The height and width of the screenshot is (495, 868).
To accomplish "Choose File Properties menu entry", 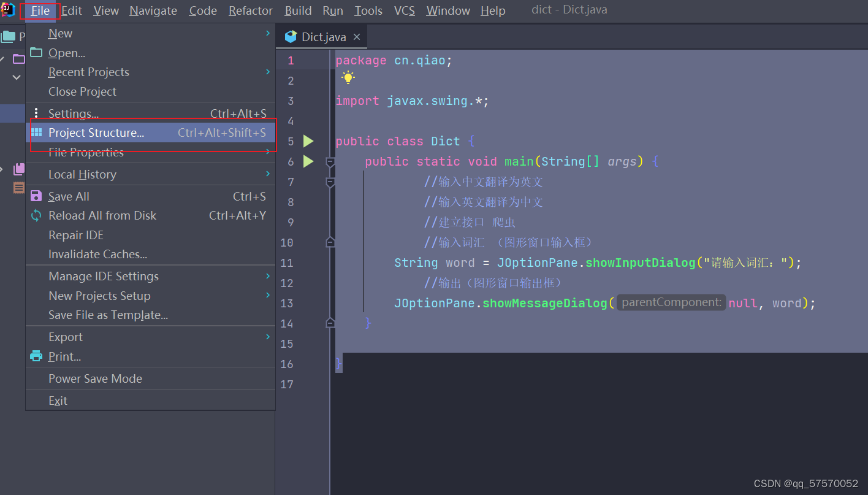I will 150,152.
